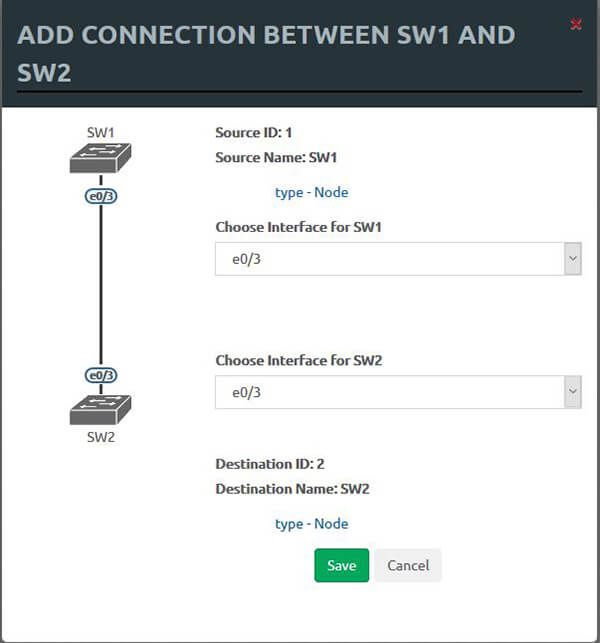600x643 pixels.
Task: Click the type - Node link under Destination Name
Action: click(311, 523)
